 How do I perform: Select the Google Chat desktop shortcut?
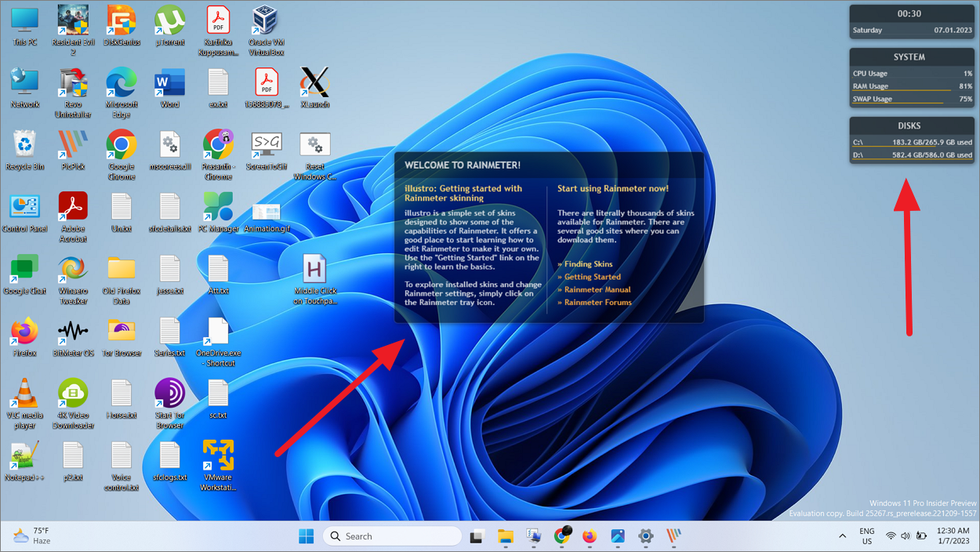pos(24,274)
